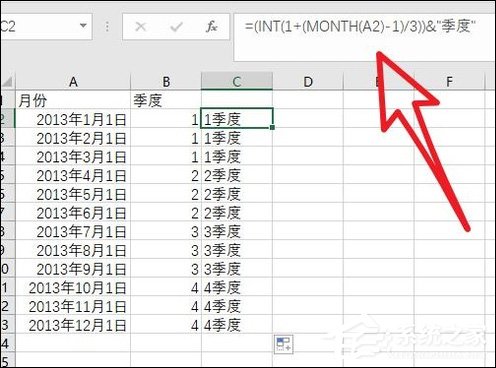Open the Auto Fill Options icon
The width and height of the screenshot is (496, 368).
point(284,344)
